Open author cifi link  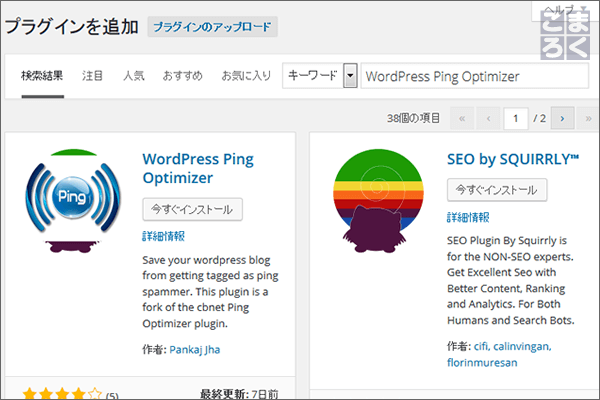pos(481,346)
